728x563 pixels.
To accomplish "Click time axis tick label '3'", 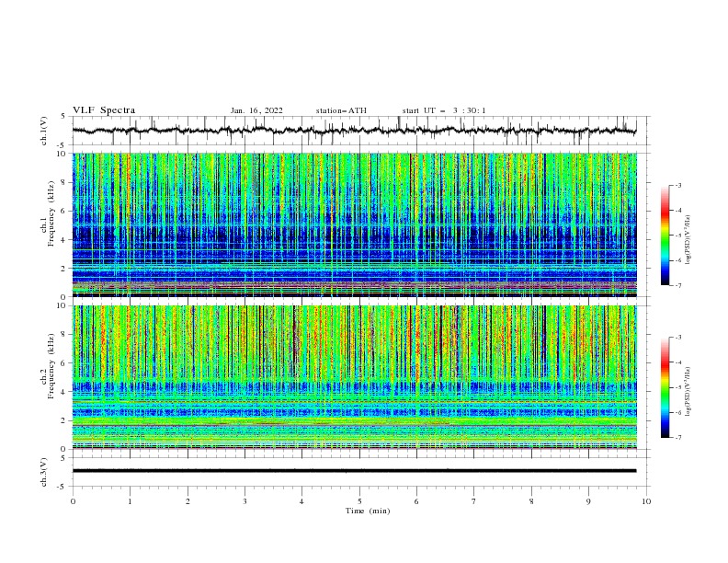I will (x=245, y=501).
